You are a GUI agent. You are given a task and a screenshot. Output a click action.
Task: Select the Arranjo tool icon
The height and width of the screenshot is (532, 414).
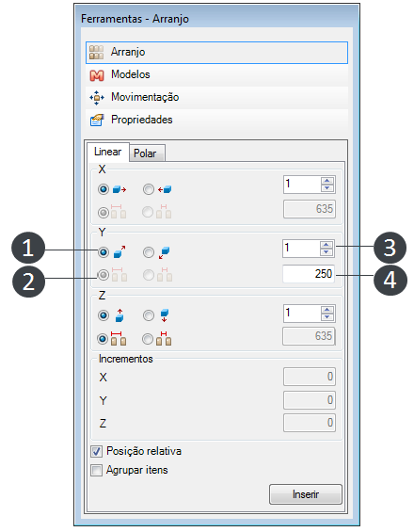click(x=96, y=52)
